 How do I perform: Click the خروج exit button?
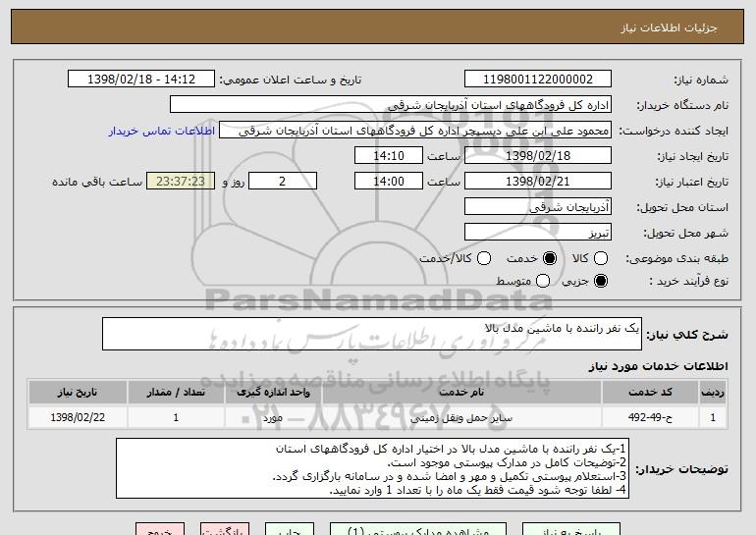point(160,530)
